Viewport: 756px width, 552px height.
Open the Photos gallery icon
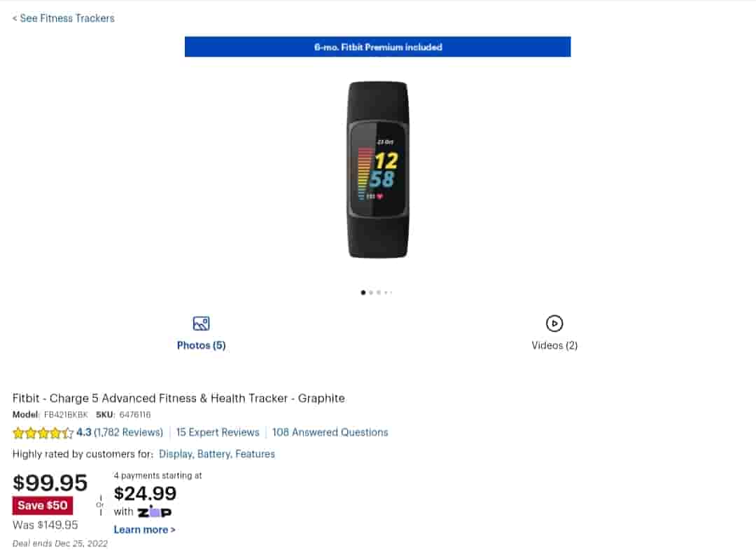tap(201, 324)
